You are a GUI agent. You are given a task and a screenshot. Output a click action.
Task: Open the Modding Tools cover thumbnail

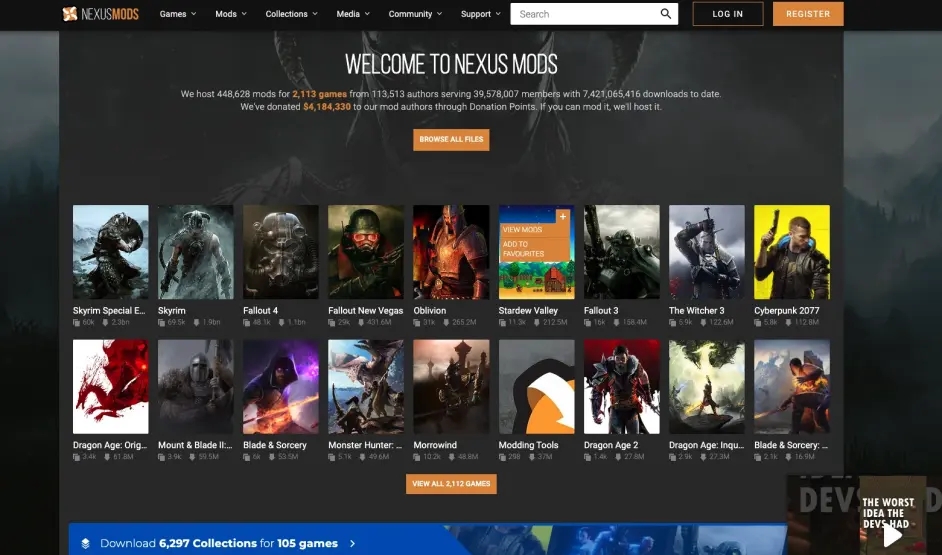pyautogui.click(x=536, y=387)
